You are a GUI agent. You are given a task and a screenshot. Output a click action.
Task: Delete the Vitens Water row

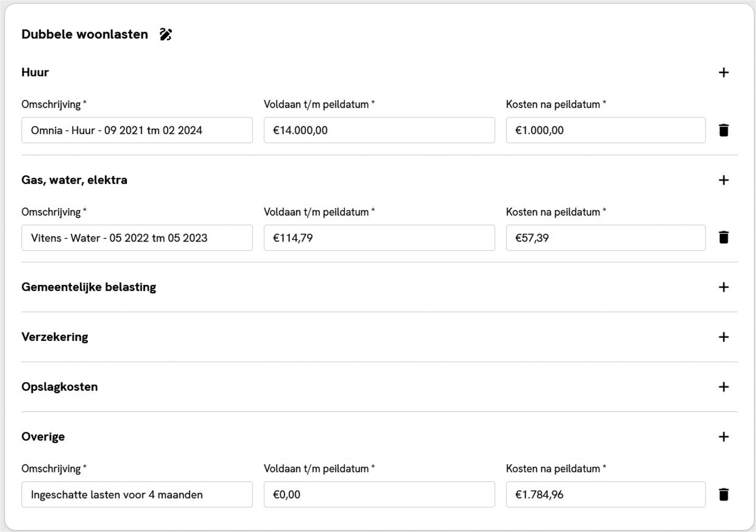click(x=723, y=237)
